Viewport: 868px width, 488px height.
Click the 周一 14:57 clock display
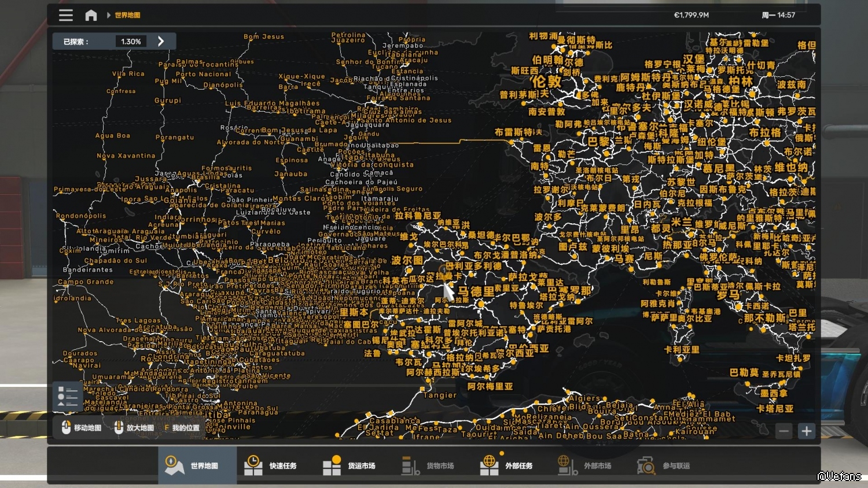778,15
